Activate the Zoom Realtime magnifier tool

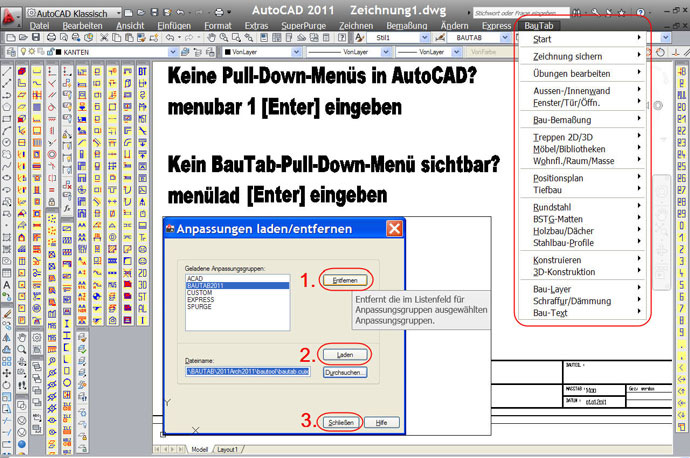[224, 38]
